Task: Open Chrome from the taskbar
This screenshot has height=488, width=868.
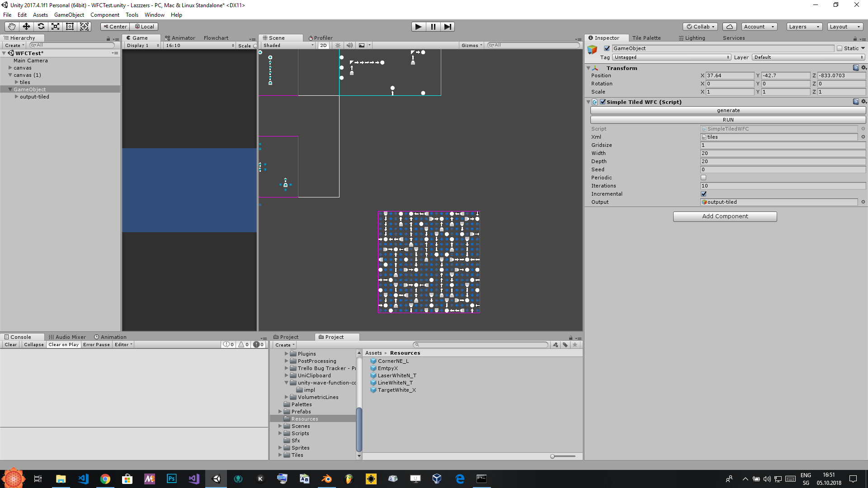Action: [105, 479]
